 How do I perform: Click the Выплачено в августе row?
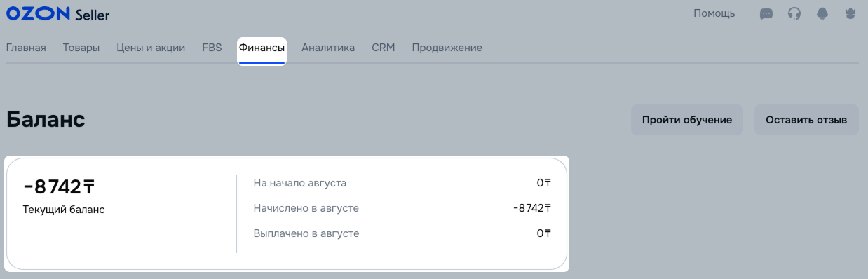coord(402,233)
